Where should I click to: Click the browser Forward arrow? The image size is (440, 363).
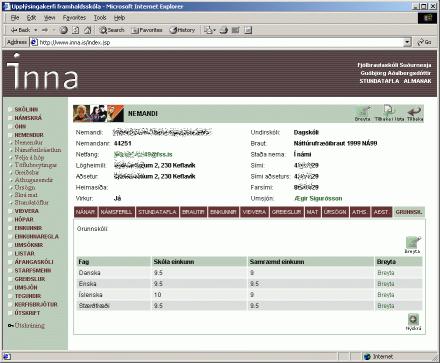tap(45, 30)
